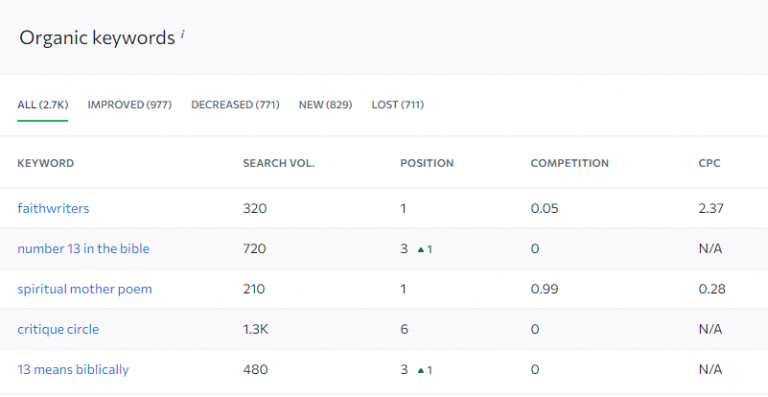Show the NEW (829) keywords tab

pyautogui.click(x=325, y=105)
